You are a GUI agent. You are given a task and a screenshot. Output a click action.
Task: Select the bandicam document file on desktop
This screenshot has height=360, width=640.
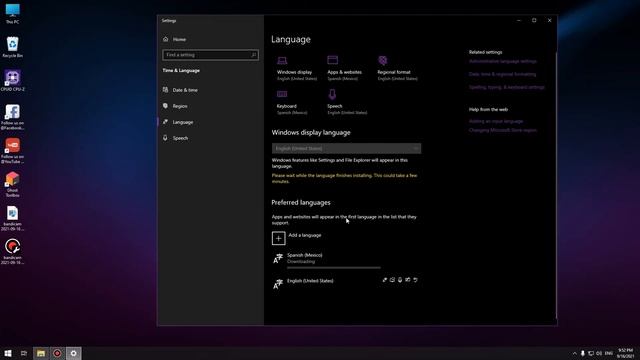pos(13,218)
